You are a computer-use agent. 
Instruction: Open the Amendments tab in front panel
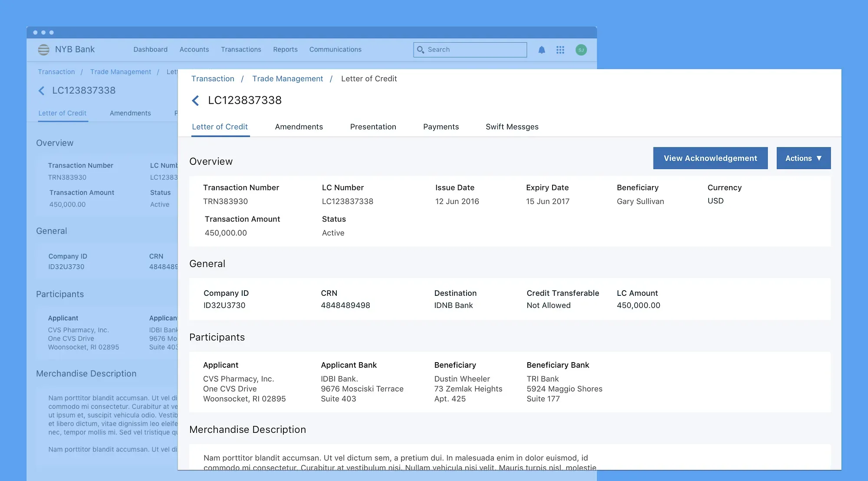299,127
